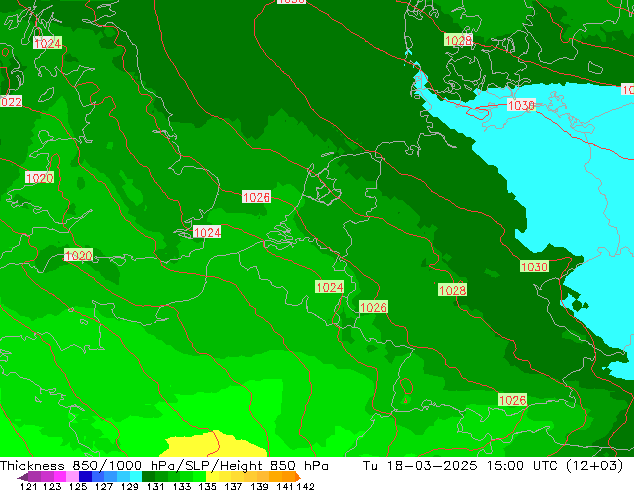
Task: Select the orange arrow tip at 142
Action: point(298,477)
